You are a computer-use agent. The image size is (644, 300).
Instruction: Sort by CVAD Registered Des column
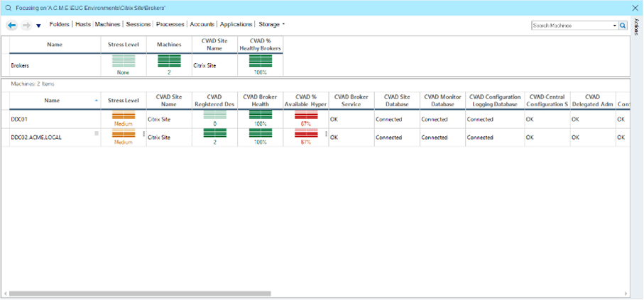point(215,101)
